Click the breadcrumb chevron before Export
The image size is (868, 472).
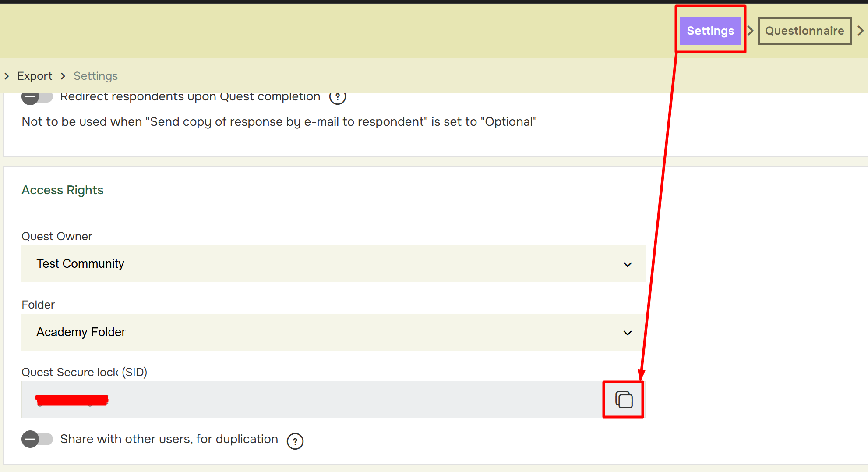(x=7, y=76)
